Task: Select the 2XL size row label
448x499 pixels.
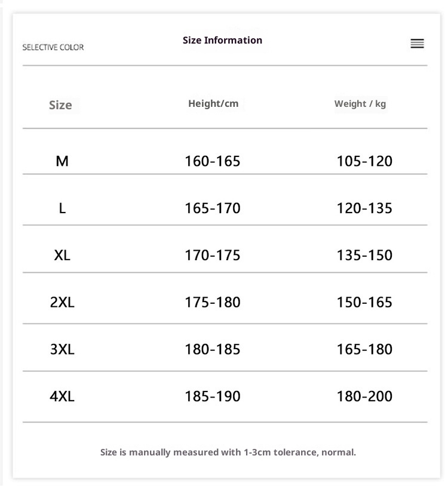Action: (x=62, y=302)
